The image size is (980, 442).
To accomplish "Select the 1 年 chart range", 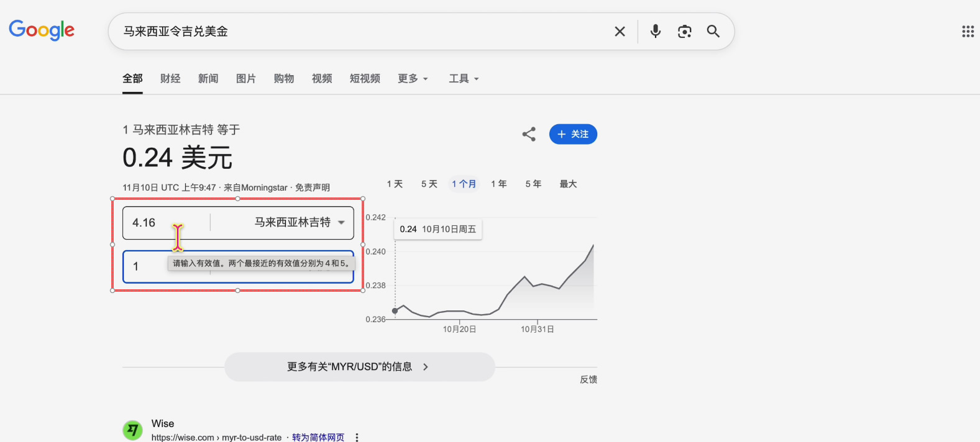I will (x=499, y=184).
